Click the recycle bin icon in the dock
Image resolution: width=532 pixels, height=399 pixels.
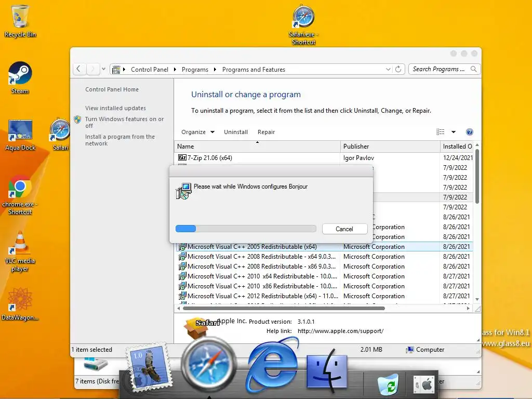point(388,384)
